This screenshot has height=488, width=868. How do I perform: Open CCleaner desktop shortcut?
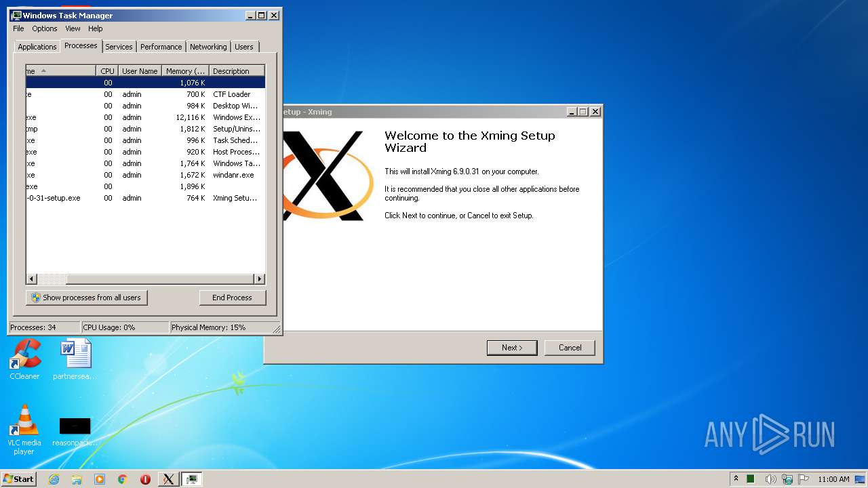(x=24, y=359)
